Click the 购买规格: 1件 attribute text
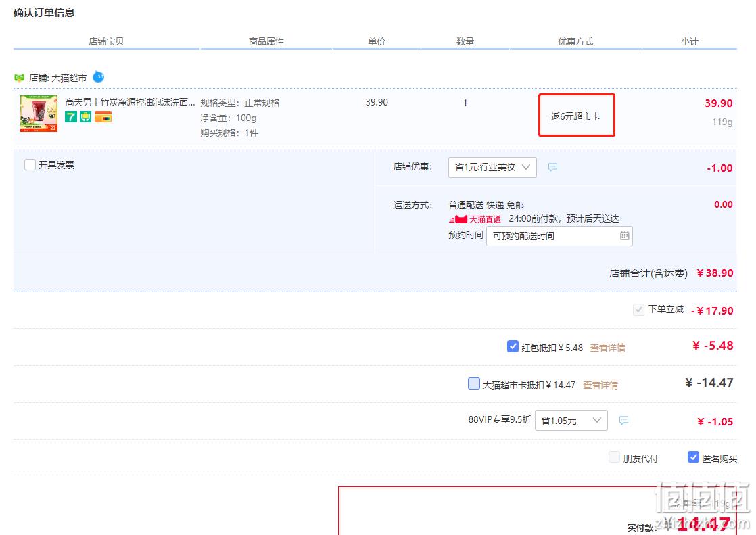The image size is (756, 535). pos(229,133)
